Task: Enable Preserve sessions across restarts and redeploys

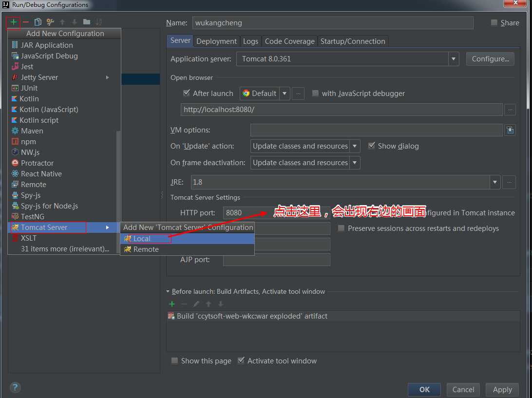Action: [342, 228]
